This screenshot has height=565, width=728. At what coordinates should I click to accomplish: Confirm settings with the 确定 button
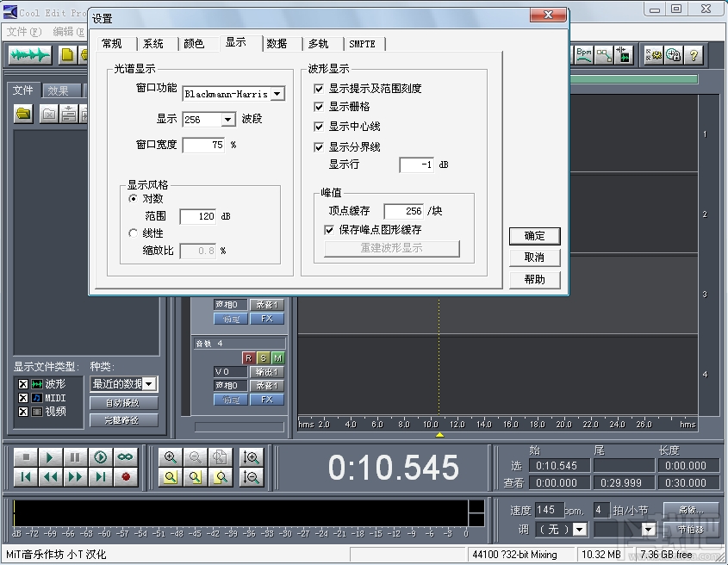click(x=534, y=236)
